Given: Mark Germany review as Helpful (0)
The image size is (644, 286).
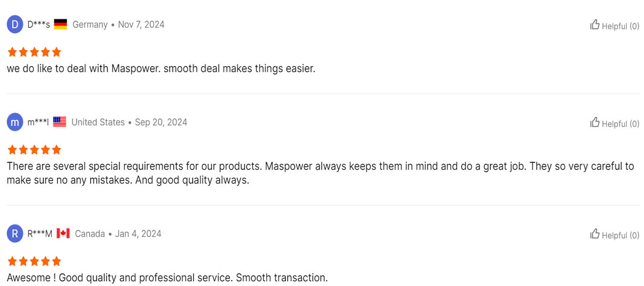Looking at the screenshot, I should [x=614, y=25].
